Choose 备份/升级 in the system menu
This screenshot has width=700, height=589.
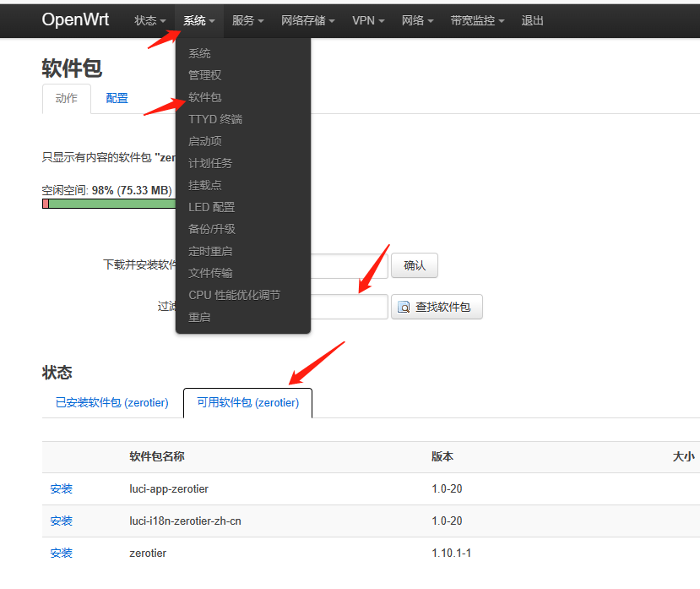click(211, 229)
